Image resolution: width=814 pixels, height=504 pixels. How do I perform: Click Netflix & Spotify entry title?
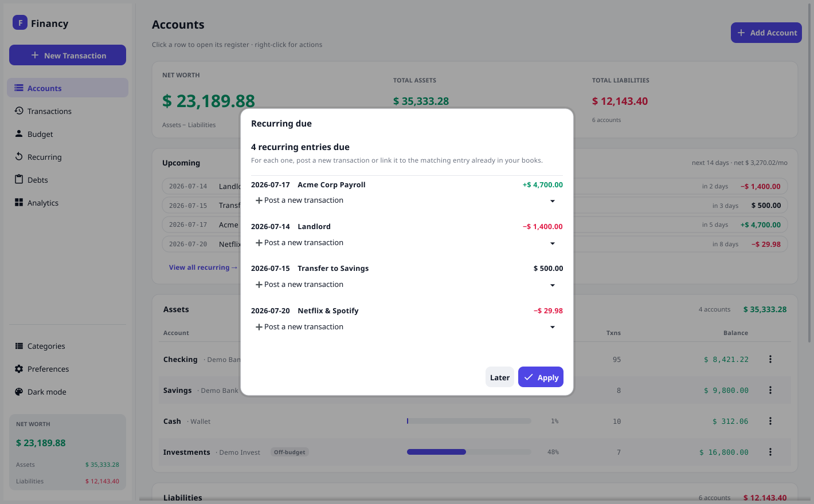[328, 310]
